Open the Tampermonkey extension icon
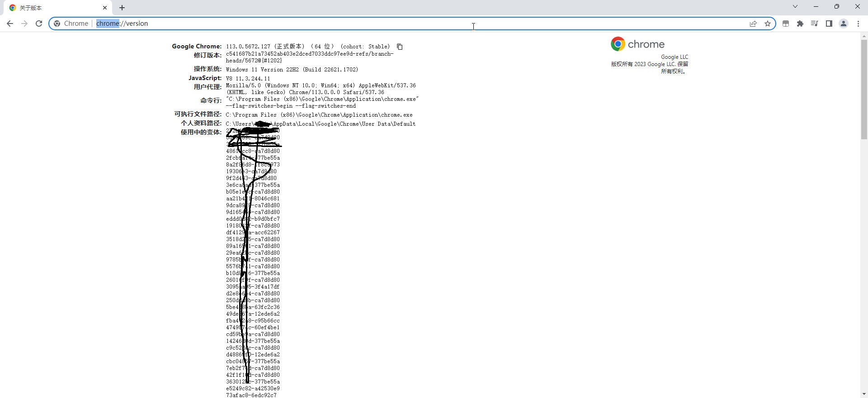Screen dimensions: 868x398 (x=786, y=24)
